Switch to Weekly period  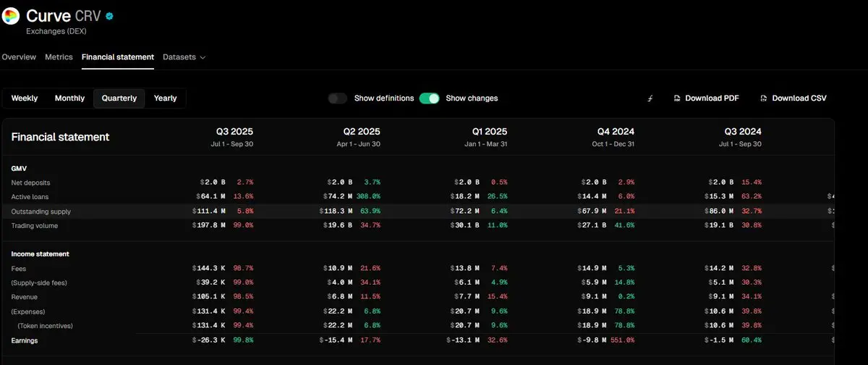25,98
